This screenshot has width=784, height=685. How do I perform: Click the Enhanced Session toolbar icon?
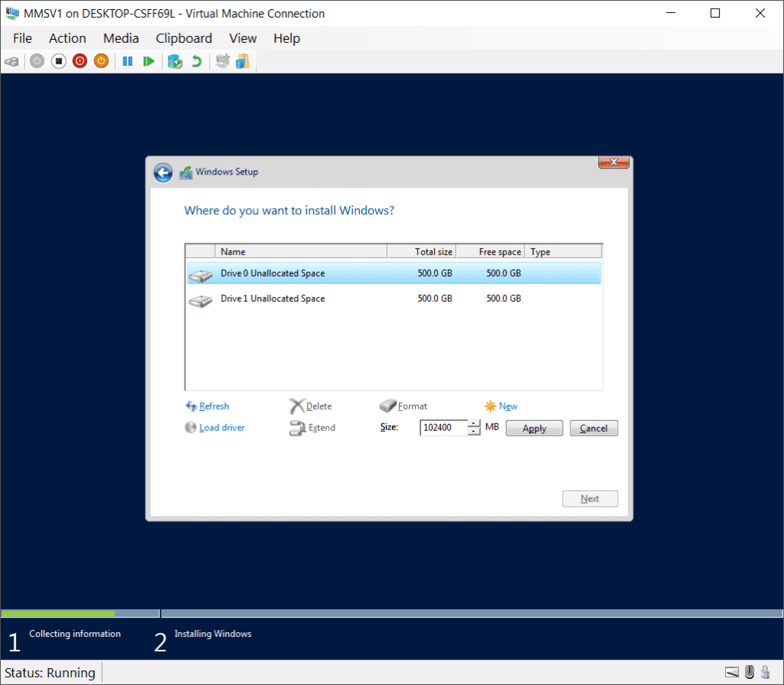point(223,61)
